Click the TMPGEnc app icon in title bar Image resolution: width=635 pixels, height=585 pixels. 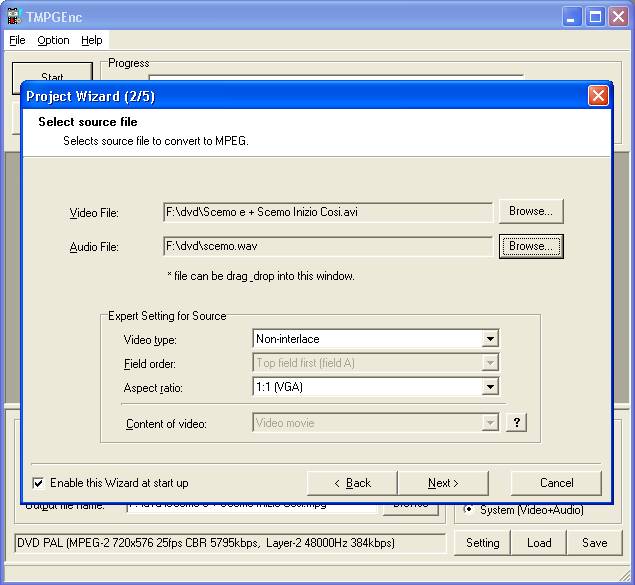(x=14, y=17)
